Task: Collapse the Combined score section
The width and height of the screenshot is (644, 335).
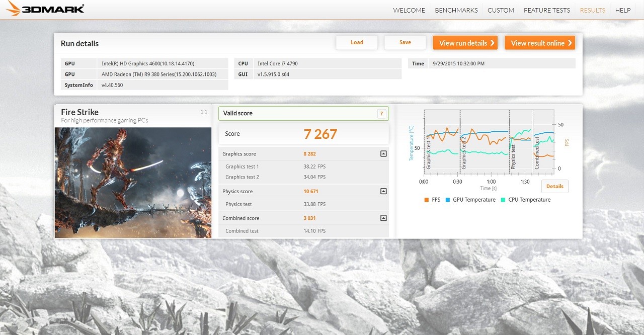Action: 383,218
